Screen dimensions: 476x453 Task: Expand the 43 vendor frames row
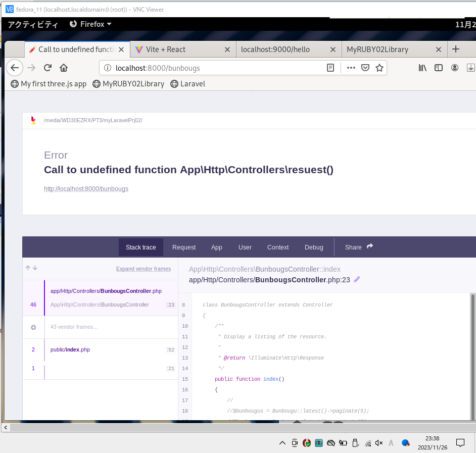click(x=101, y=327)
